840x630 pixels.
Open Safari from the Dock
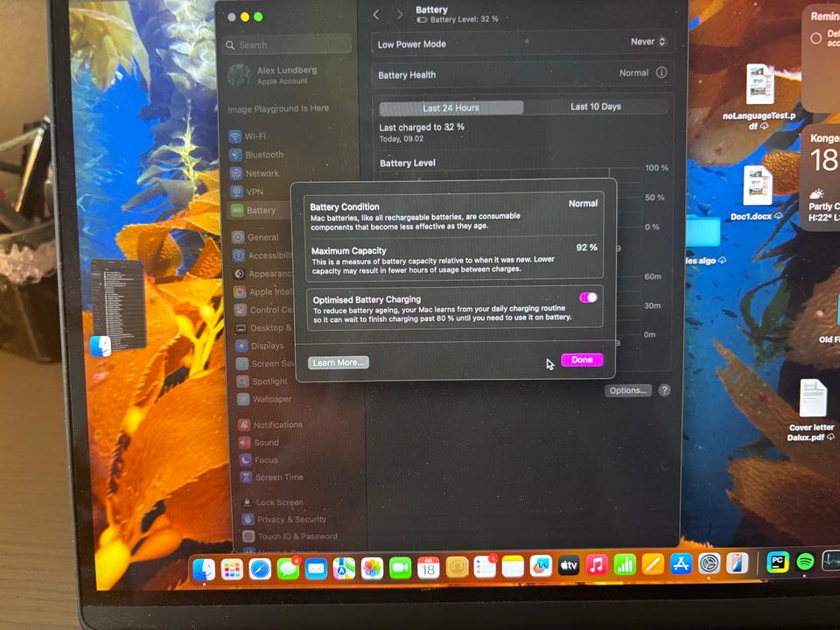[x=260, y=569]
